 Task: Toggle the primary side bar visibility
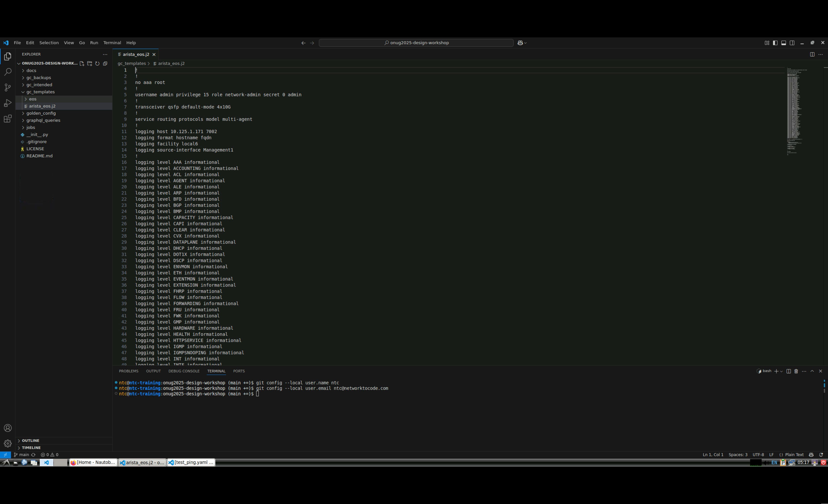(x=775, y=43)
